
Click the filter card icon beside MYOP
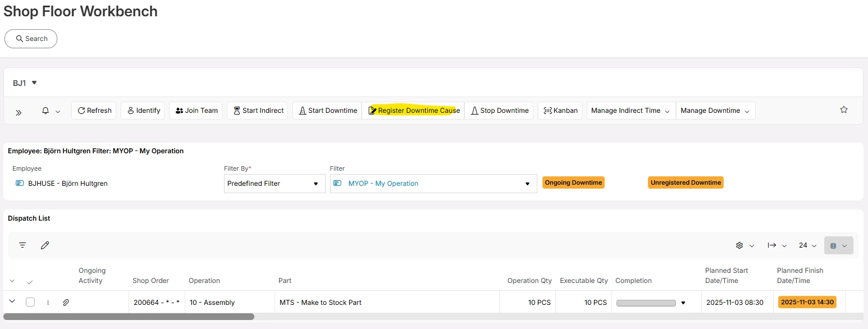point(338,184)
